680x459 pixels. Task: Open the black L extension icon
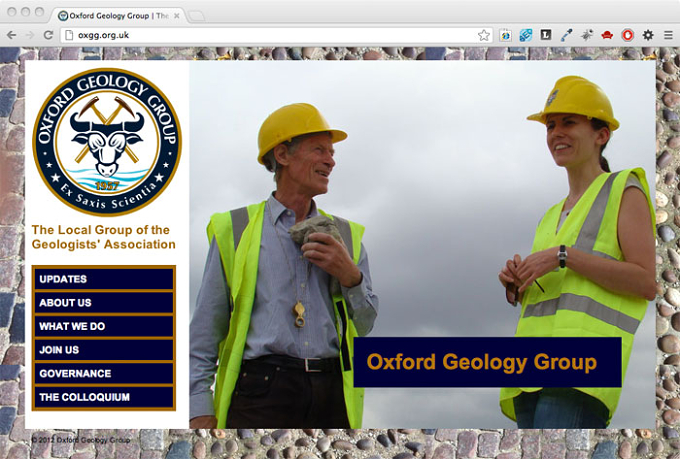546,35
